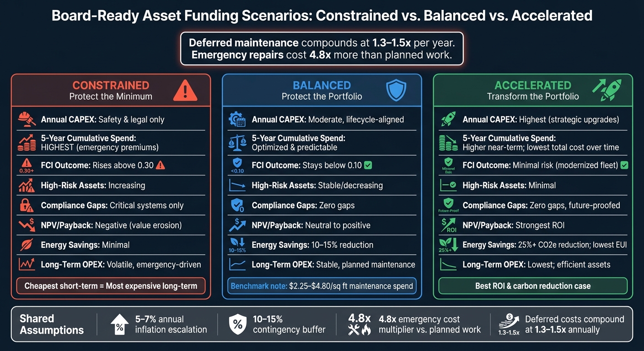This screenshot has width=644, height=351.
Task: Click the text Transform the Portfolio subtitle
Action: point(533,96)
